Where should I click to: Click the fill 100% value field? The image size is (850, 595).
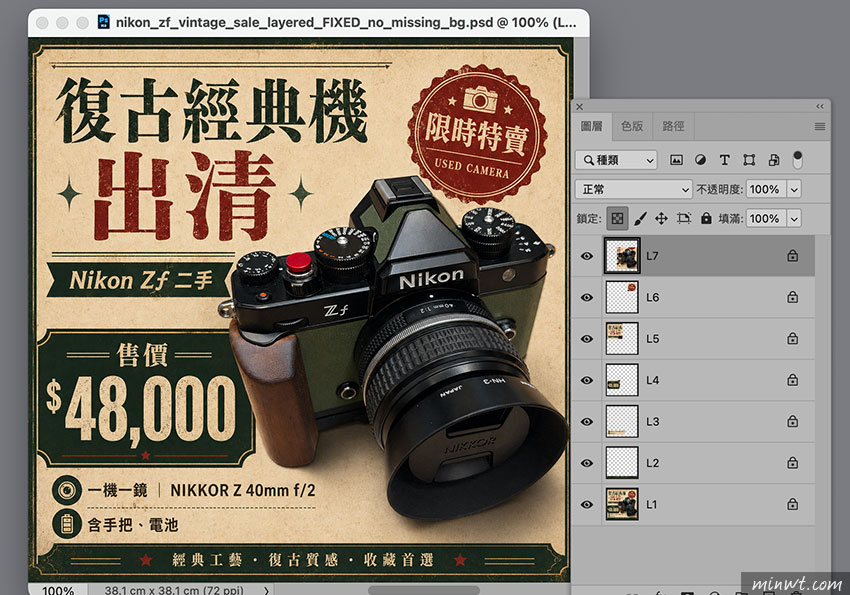click(x=767, y=218)
